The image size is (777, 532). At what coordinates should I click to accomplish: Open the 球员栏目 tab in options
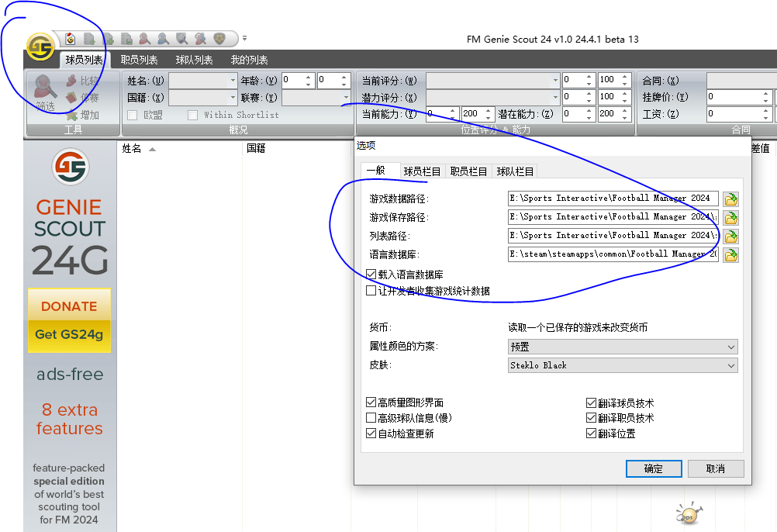pyautogui.click(x=422, y=171)
